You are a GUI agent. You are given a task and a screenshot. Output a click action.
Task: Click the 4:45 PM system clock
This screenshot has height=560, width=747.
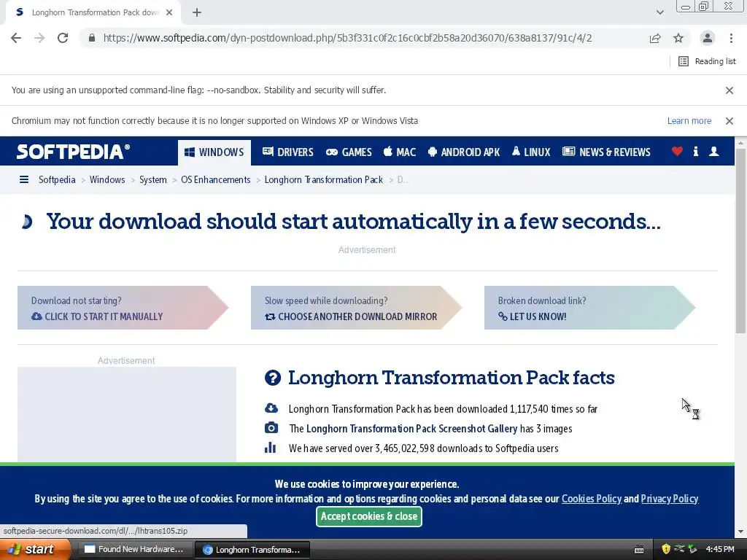click(720, 550)
